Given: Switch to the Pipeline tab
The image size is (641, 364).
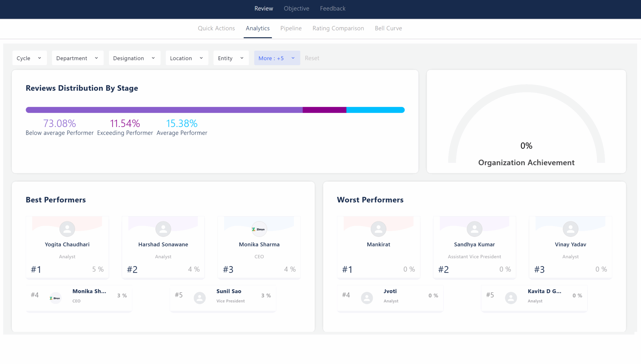Looking at the screenshot, I should point(291,28).
